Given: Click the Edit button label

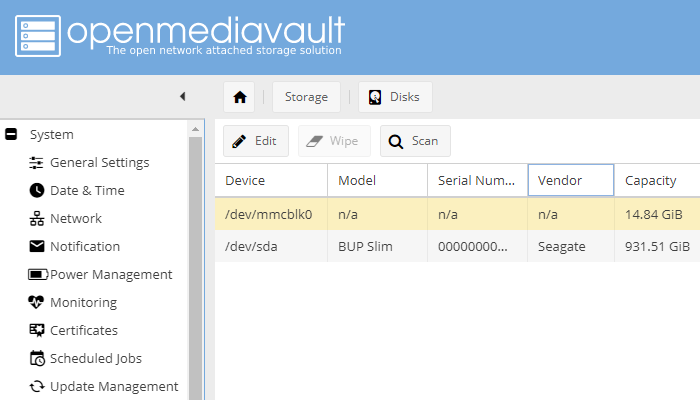Looking at the screenshot, I should coord(266,141).
